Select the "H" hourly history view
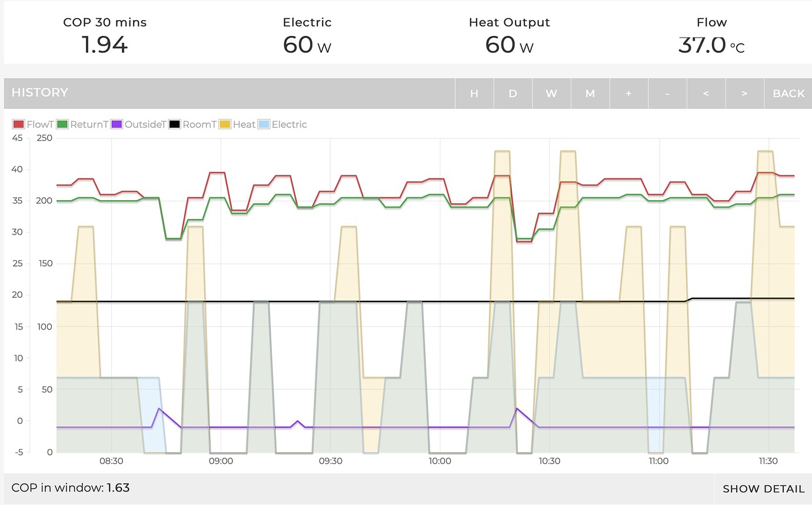The image size is (812, 505). click(474, 93)
